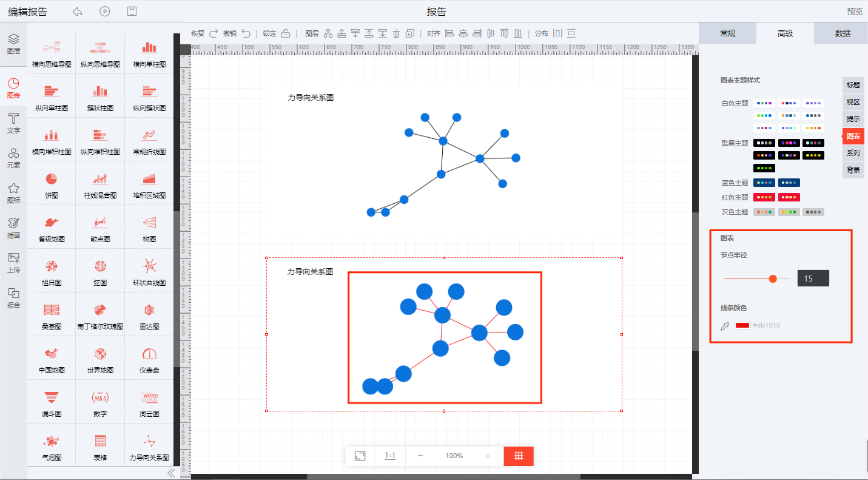
Task: Click the 预览 preview link
Action: point(855,12)
